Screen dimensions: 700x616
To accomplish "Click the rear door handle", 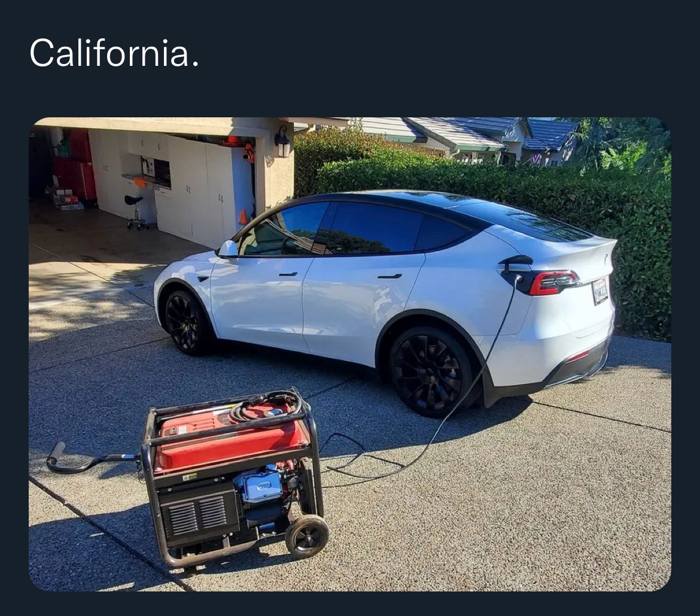I will tap(389, 277).
